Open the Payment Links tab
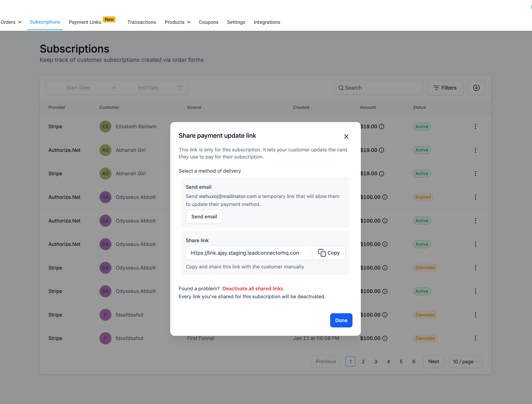532x404 pixels. pos(85,22)
